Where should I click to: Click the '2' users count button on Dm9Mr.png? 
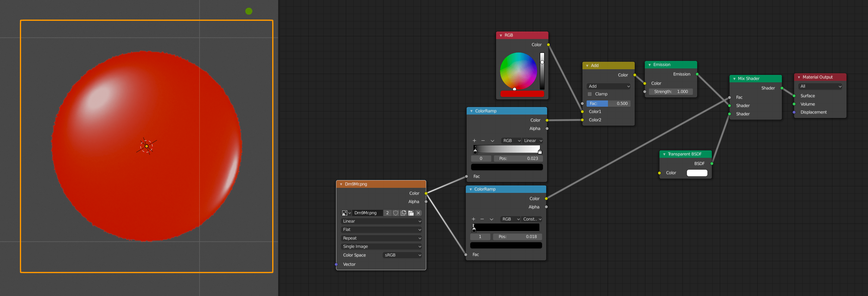pos(387,213)
